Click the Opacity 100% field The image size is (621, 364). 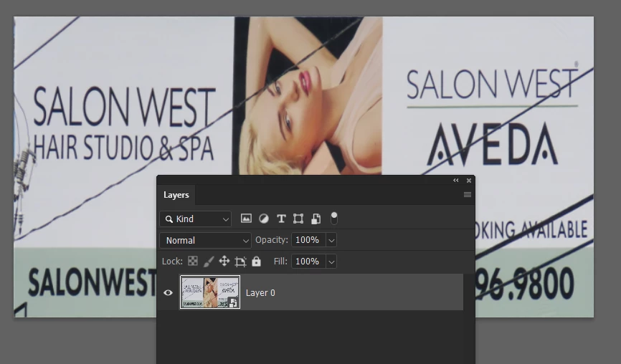click(x=309, y=240)
